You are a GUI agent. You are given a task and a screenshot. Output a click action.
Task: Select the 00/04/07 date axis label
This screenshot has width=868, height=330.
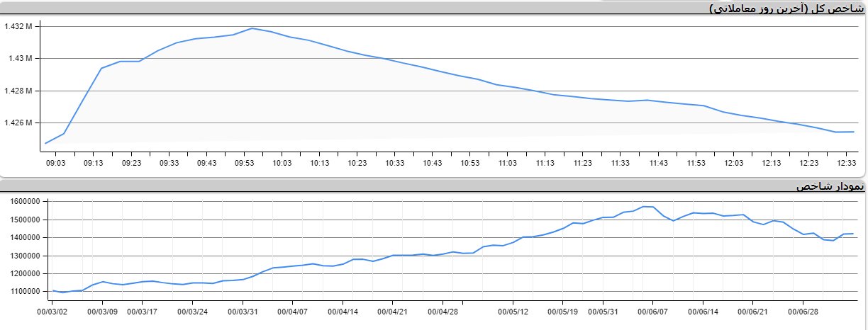pos(291,311)
